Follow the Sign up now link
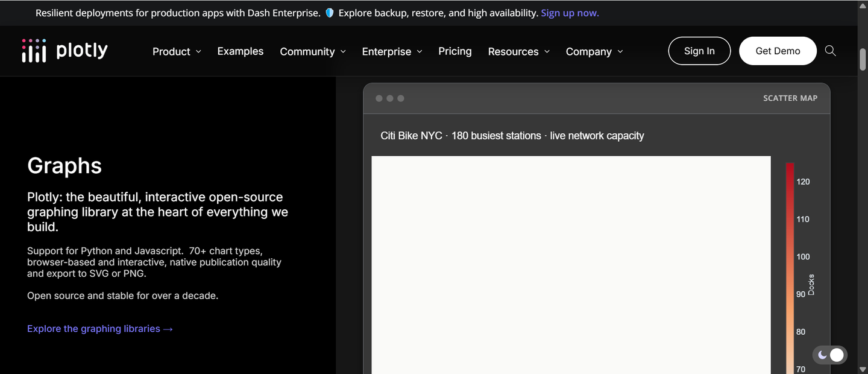This screenshot has width=868, height=374. [570, 13]
